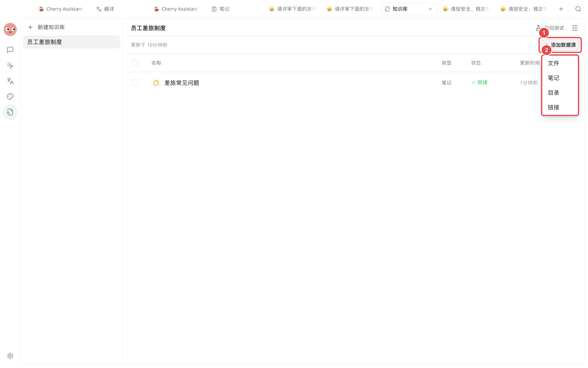This screenshot has width=588, height=368.
Task: Click the 添加数据源 dropdown button
Action: point(560,45)
